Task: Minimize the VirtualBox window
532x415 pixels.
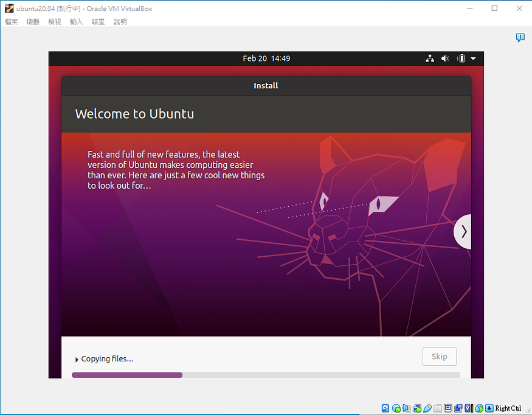Action: [470, 9]
